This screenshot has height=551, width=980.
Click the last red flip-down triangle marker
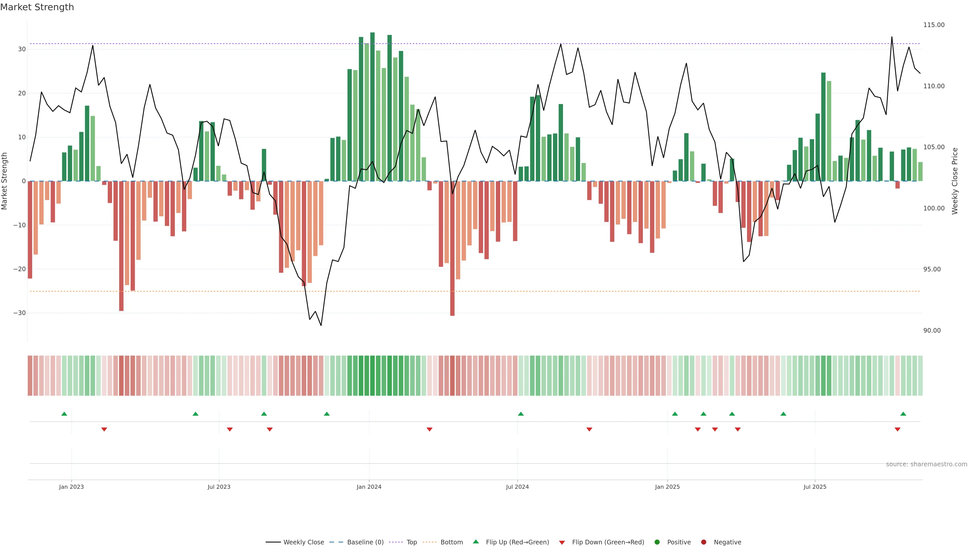coord(898,429)
